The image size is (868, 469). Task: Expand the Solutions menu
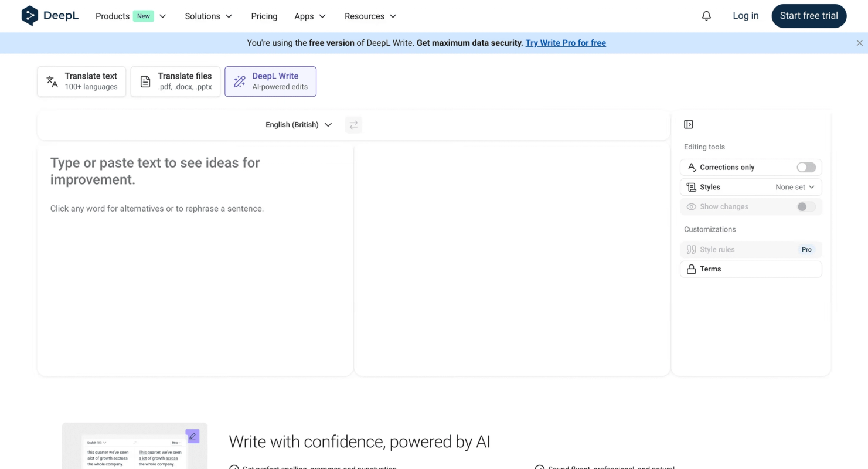pos(209,16)
